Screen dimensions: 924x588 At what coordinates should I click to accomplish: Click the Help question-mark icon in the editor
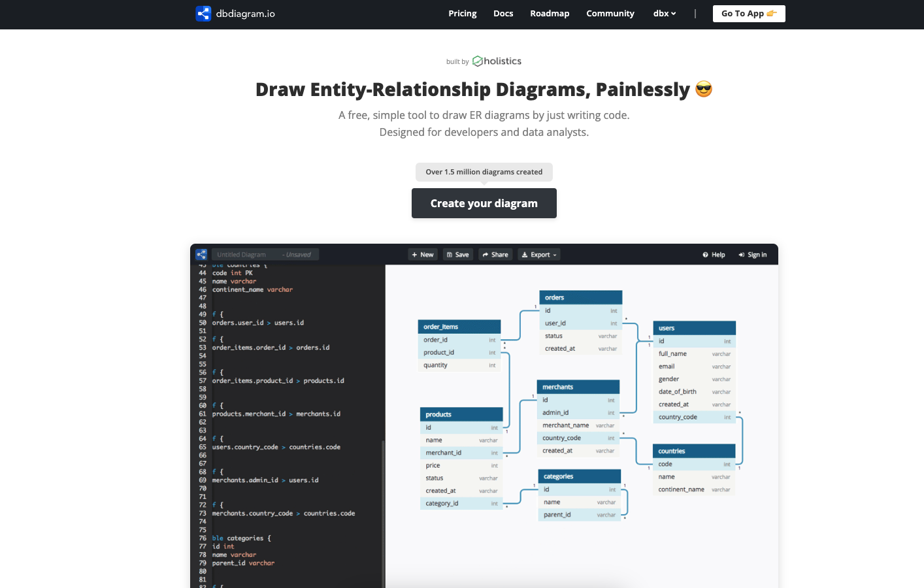706,254
